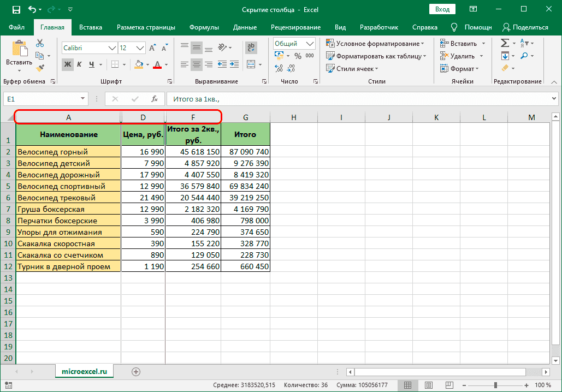
Task: Click the percent style icon
Action: pos(298,56)
